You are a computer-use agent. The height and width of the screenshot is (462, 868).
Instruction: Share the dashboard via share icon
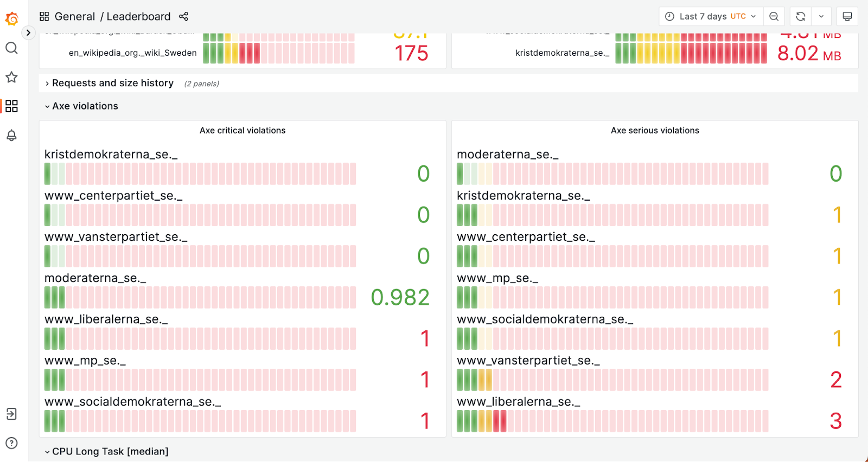183,17
